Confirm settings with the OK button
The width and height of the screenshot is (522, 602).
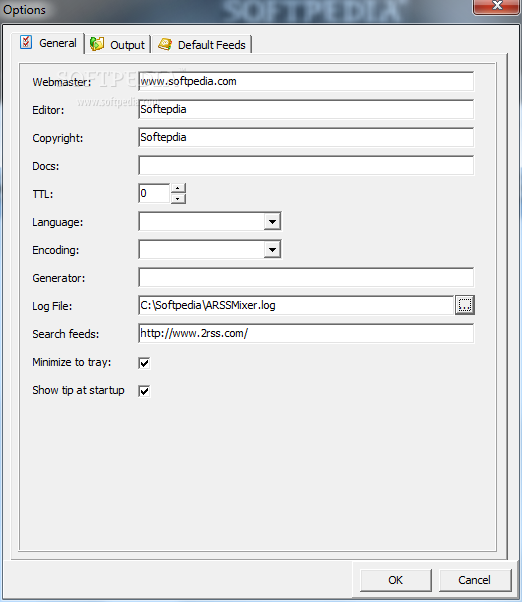pyautogui.click(x=396, y=580)
